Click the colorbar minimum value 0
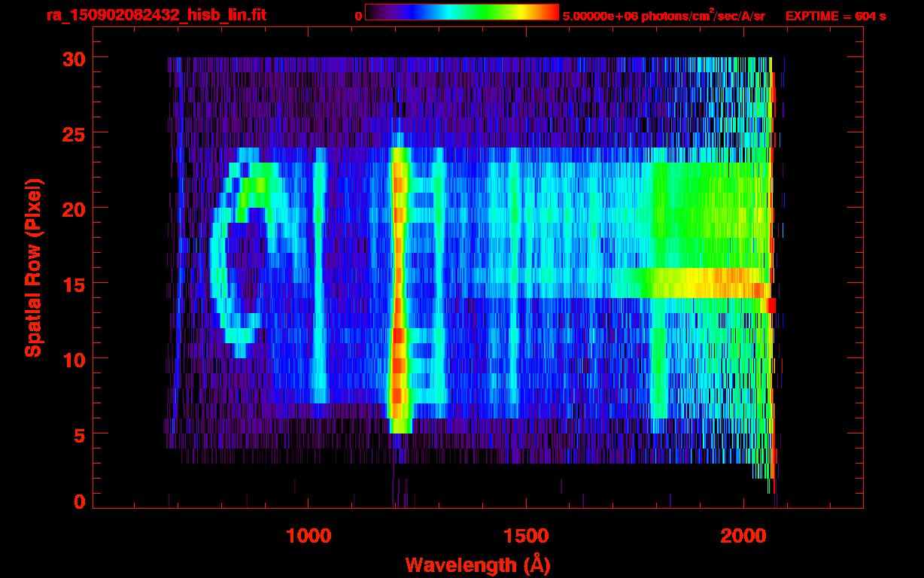This screenshot has height=578, width=924. (x=358, y=17)
